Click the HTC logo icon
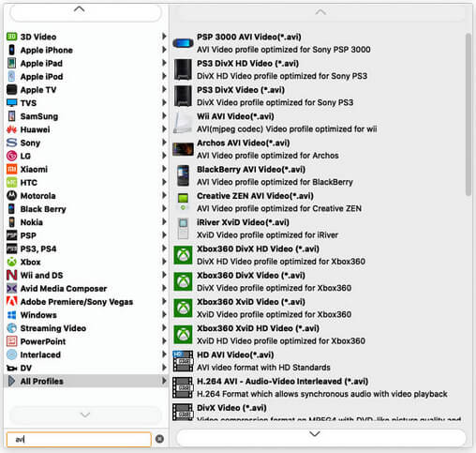 coord(11,182)
